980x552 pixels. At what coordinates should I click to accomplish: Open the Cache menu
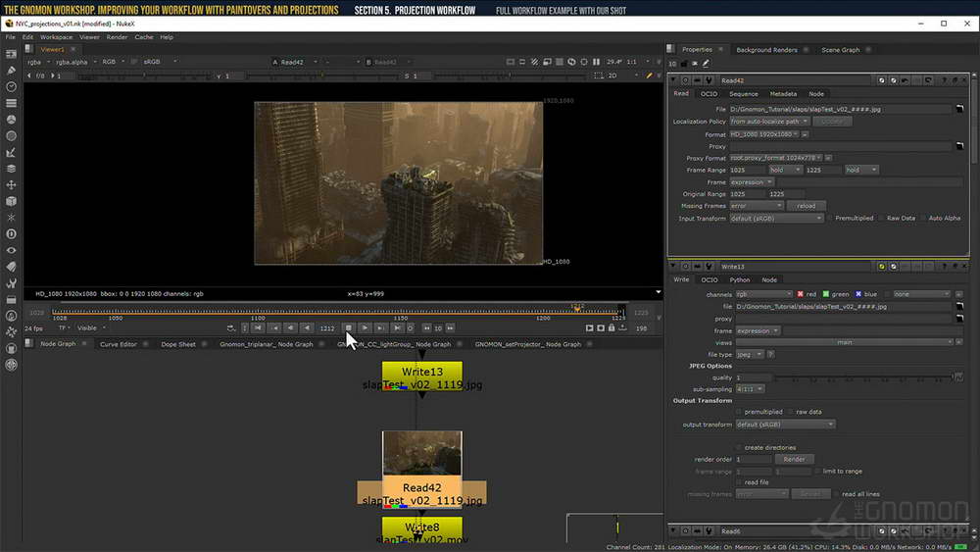144,37
